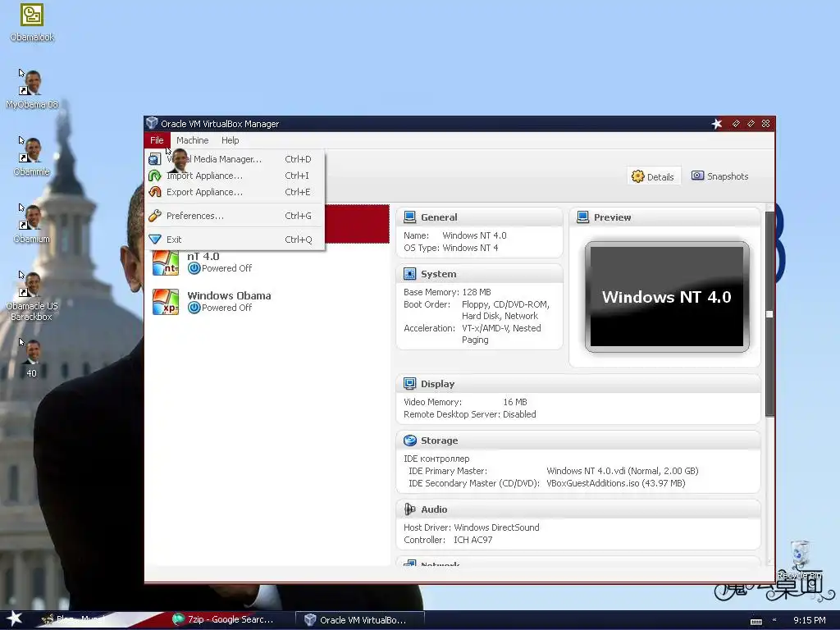Select the Windows Obama virtual machine
Image resolution: width=840 pixels, height=630 pixels.
tap(268, 302)
